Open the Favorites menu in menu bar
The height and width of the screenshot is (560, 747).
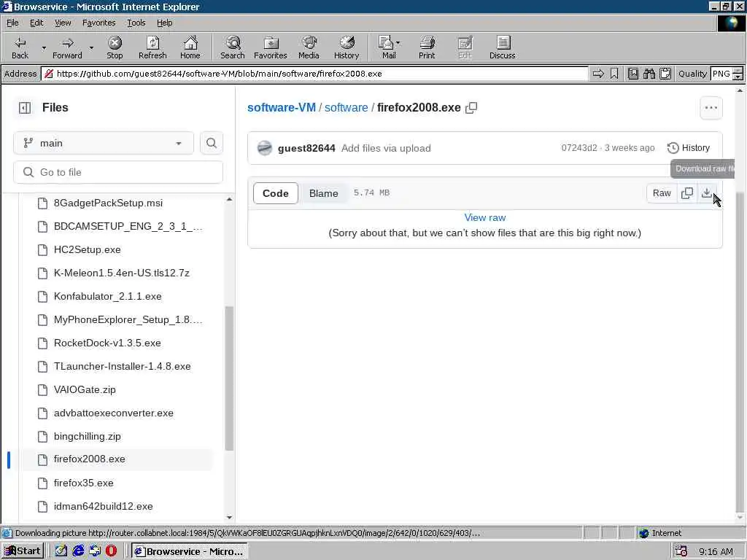point(98,23)
